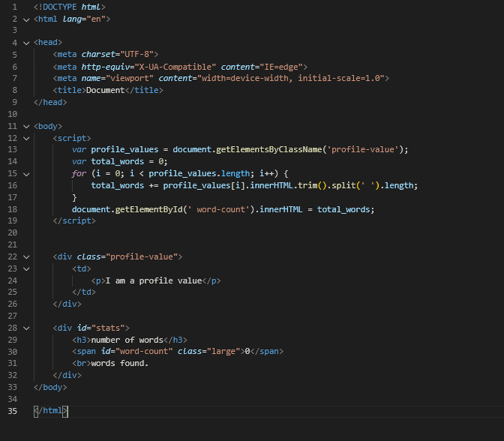Click the text "I am a profile value"

[x=154, y=281]
